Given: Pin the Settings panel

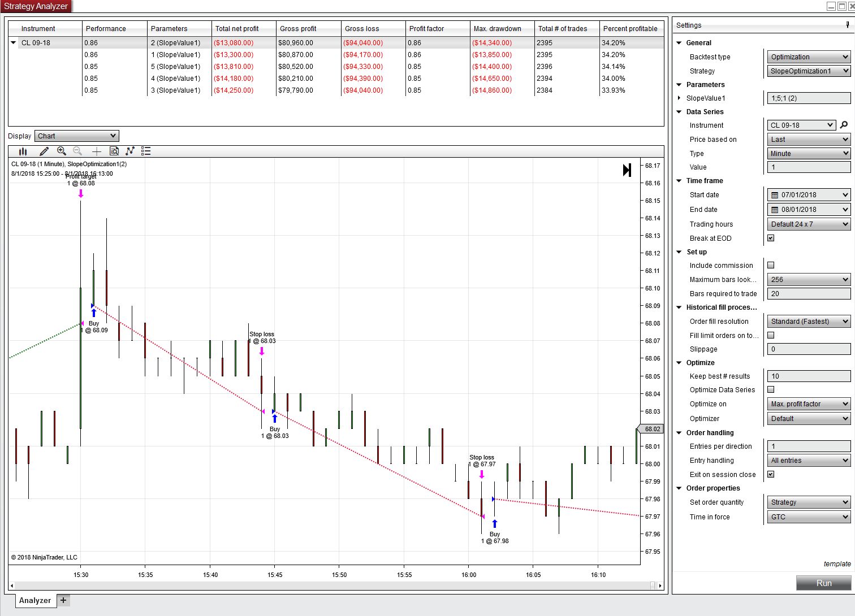Looking at the screenshot, I should click(x=847, y=25).
